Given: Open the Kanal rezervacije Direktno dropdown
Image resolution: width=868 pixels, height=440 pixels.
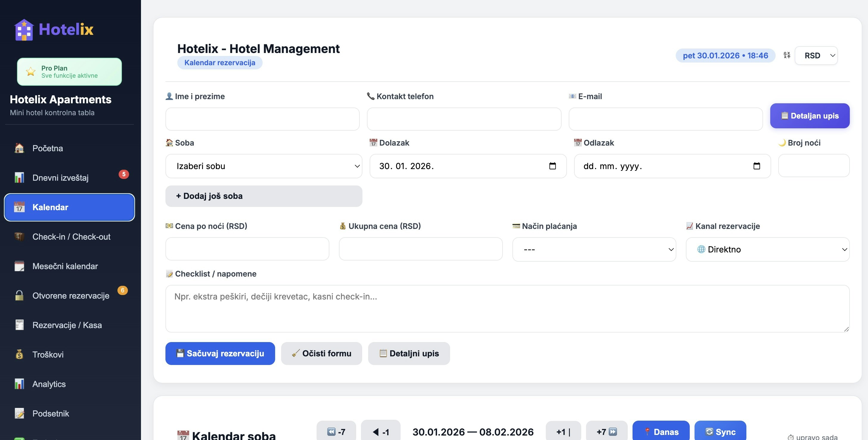Looking at the screenshot, I should pos(767,249).
